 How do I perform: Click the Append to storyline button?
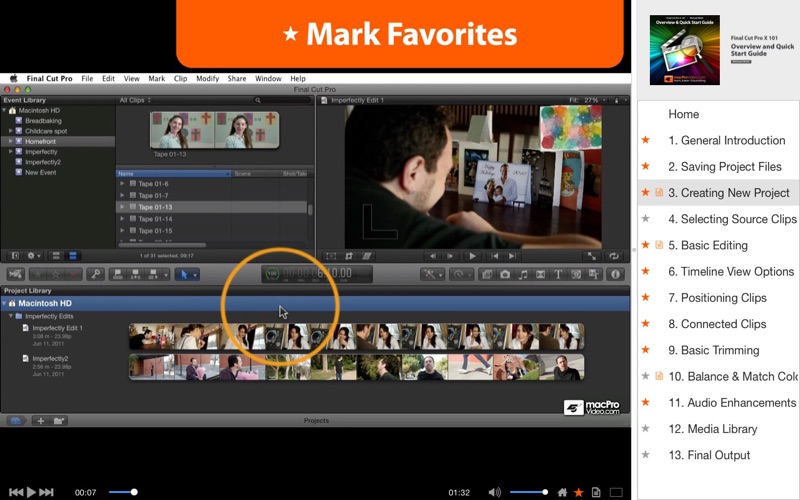[x=153, y=274]
